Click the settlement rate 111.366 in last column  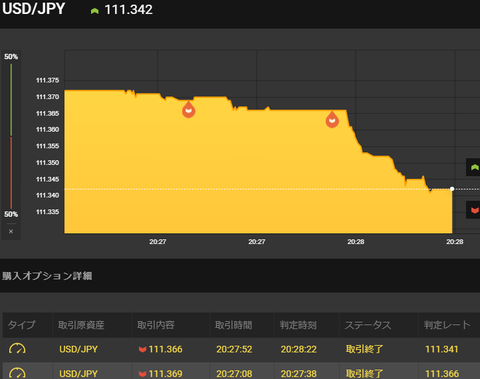pos(442,373)
